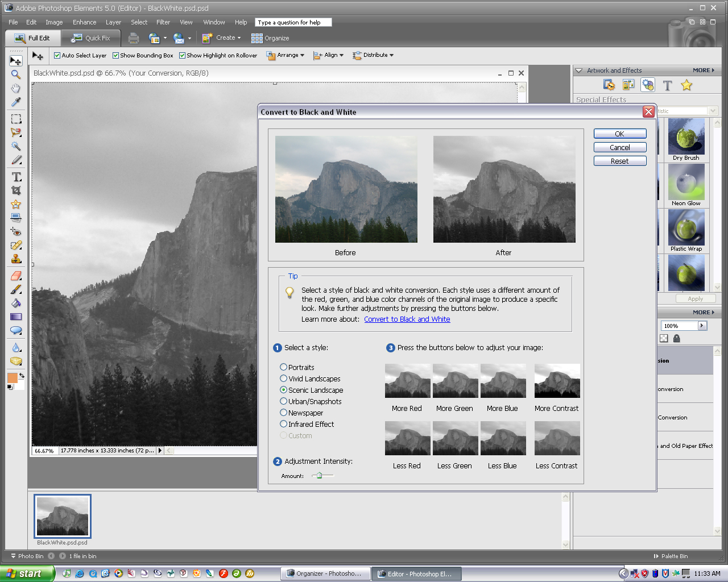This screenshot has height=582, width=728.
Task: Switch to the Quick Fix tab
Action: (91, 38)
